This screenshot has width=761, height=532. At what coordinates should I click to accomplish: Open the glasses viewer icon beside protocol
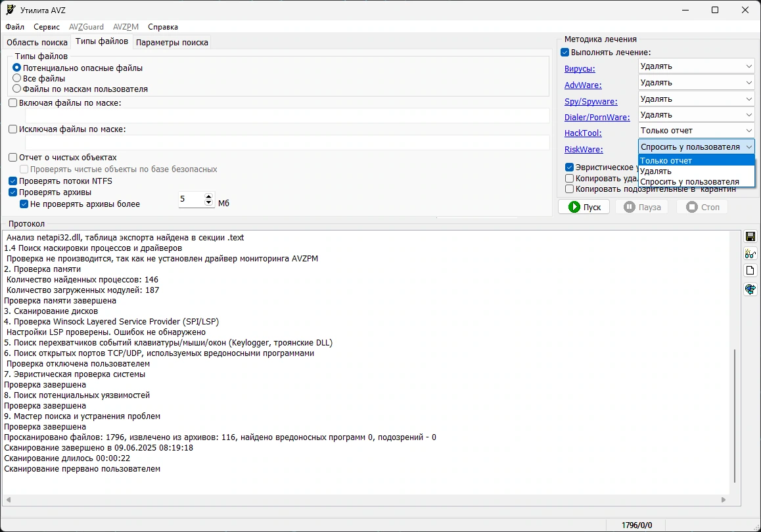point(750,254)
